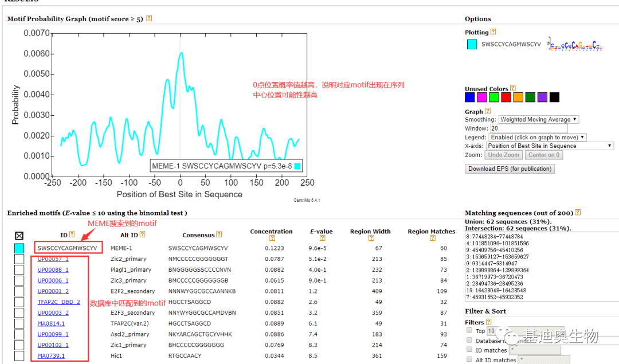
Task: Open the Legend dropdown
Action: click(537, 137)
